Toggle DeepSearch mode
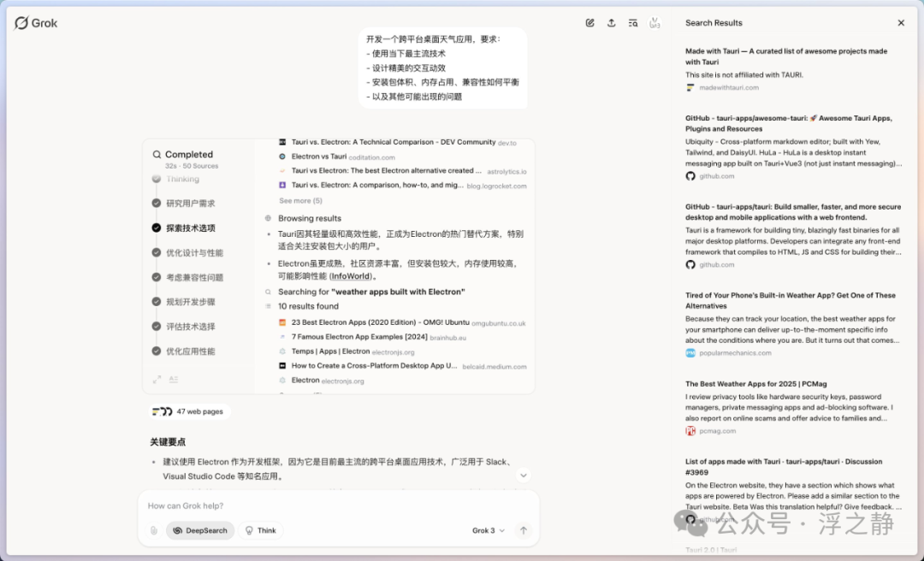The height and width of the screenshot is (561, 924). click(x=200, y=530)
